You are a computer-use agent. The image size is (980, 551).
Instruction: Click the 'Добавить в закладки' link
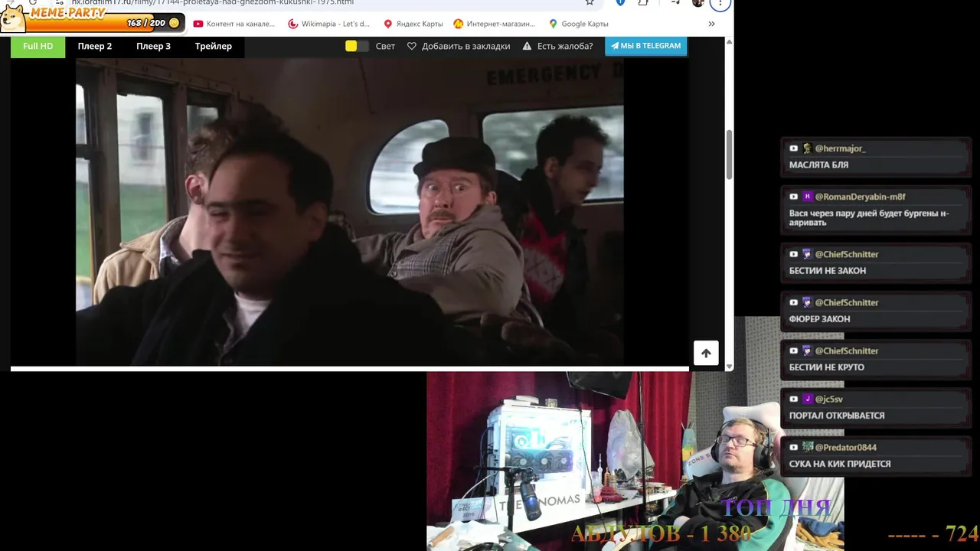click(x=465, y=46)
